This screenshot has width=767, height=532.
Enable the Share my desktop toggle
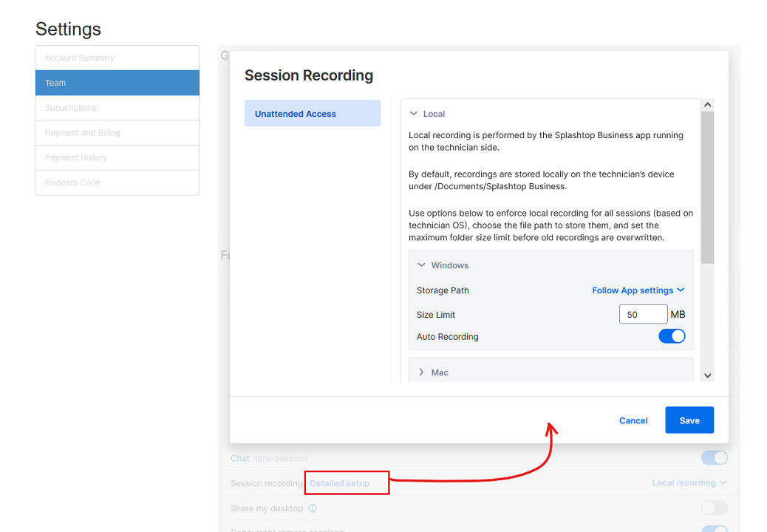click(714, 508)
